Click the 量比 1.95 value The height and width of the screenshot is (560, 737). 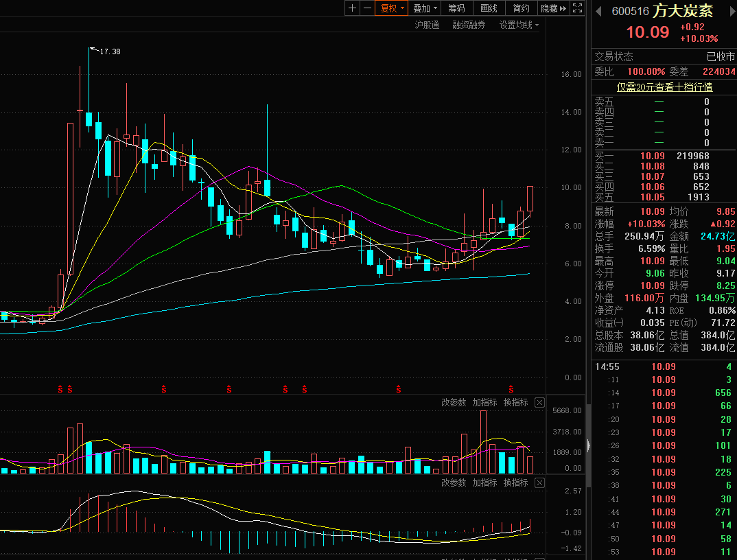(726, 248)
